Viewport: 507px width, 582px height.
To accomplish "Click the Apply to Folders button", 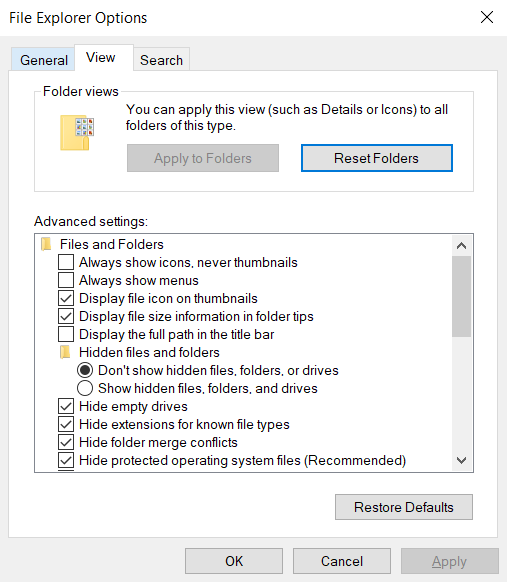I will (x=203, y=158).
